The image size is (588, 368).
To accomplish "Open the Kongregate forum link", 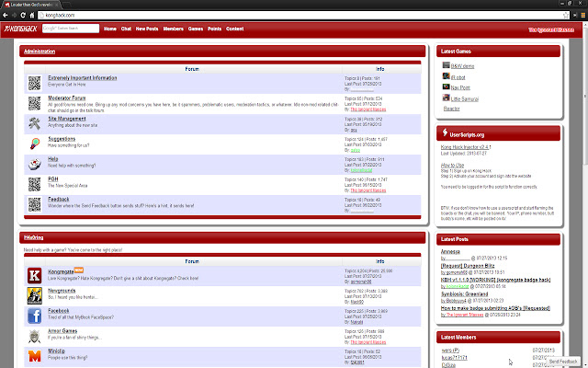I will coord(61,271).
